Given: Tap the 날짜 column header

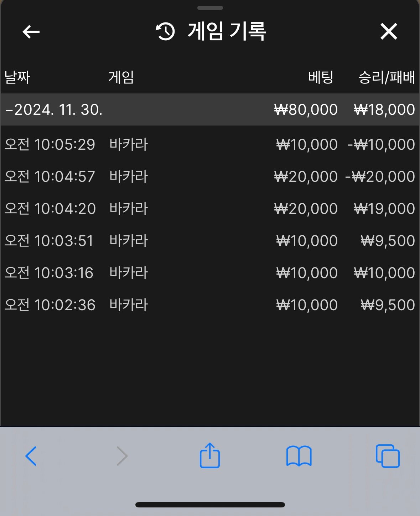Looking at the screenshot, I should [17, 77].
